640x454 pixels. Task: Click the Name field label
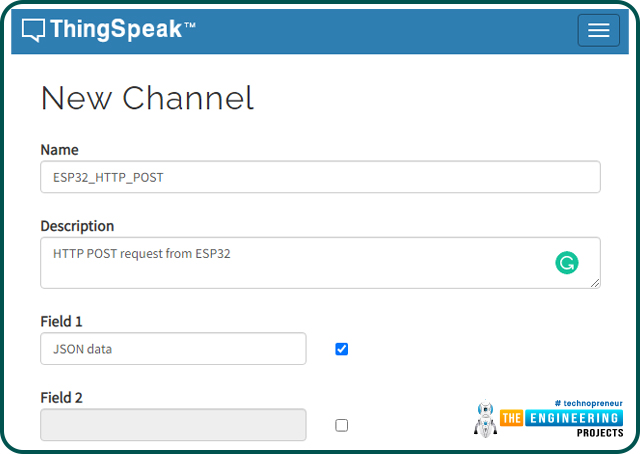[x=59, y=149]
